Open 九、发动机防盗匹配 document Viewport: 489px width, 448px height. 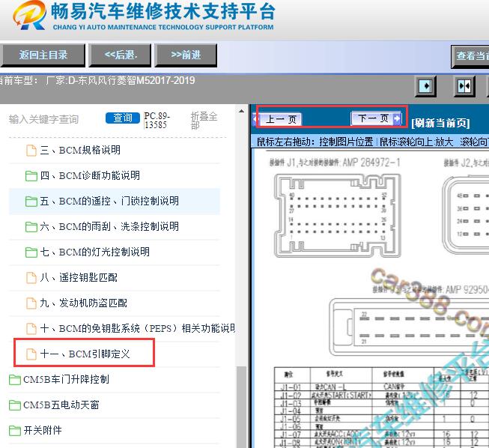click(x=84, y=303)
